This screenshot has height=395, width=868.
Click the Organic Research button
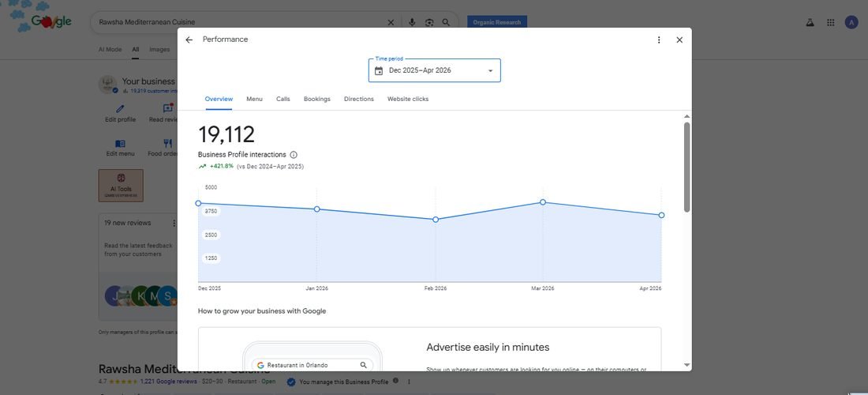497,22
